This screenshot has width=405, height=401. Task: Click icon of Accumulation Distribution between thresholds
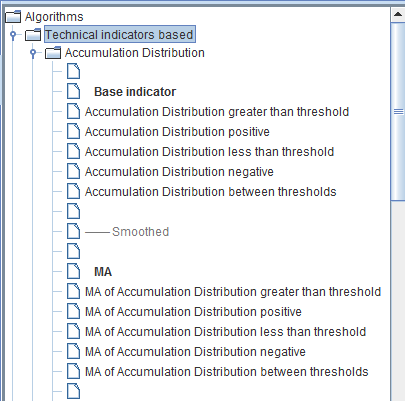point(73,191)
